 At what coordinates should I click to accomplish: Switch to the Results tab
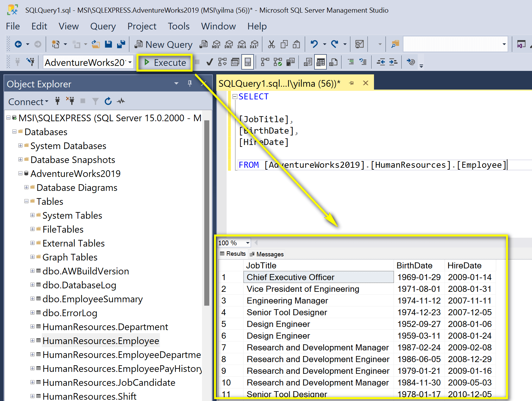tap(233, 254)
